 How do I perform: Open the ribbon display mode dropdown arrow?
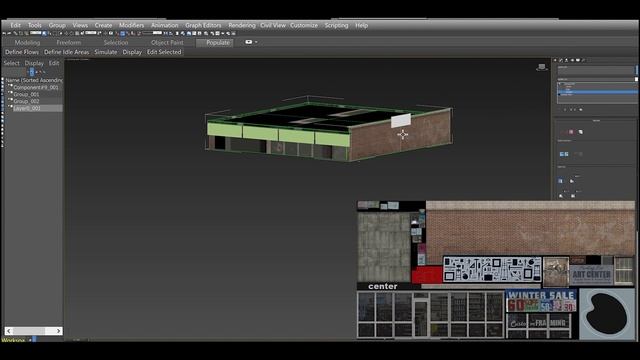pyautogui.click(x=256, y=42)
